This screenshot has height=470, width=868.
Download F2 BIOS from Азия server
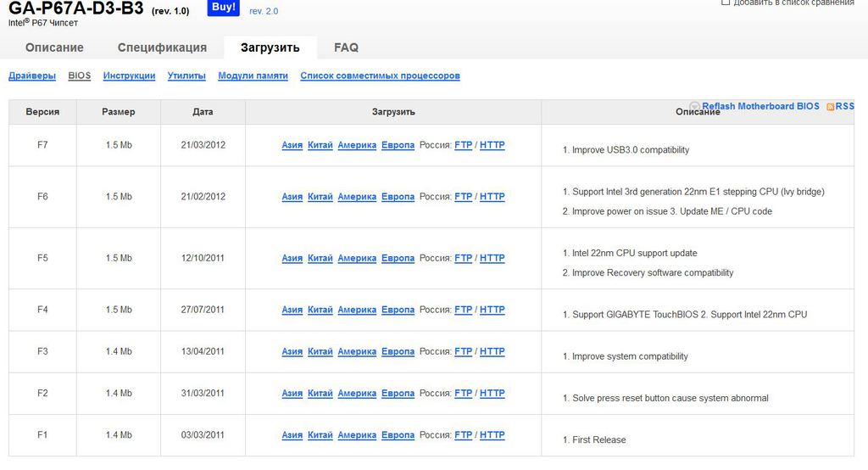(x=292, y=394)
